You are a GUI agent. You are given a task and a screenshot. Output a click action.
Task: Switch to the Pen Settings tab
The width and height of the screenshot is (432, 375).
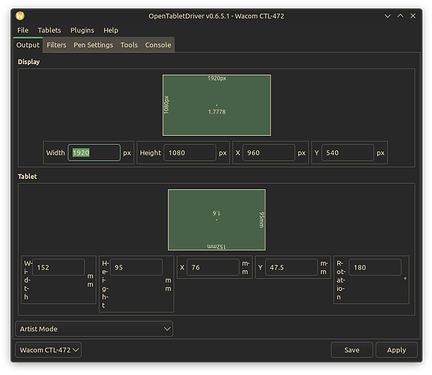(93, 45)
